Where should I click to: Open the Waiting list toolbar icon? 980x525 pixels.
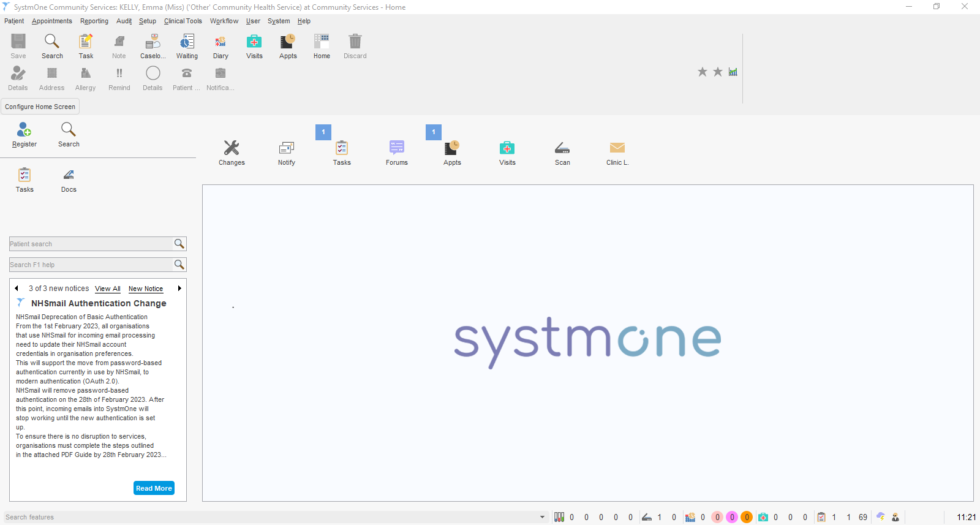click(187, 42)
